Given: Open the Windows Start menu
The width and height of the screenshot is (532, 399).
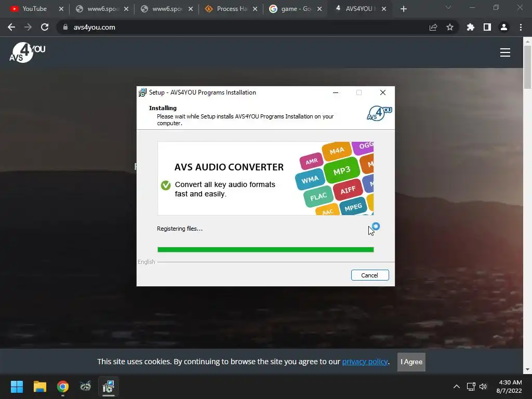Looking at the screenshot, I should click(17, 387).
